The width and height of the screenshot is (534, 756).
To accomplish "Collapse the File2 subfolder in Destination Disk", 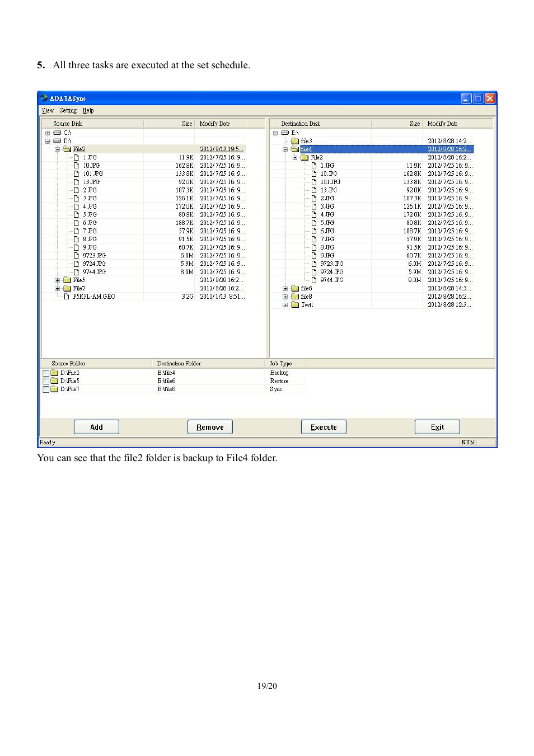I will click(x=295, y=158).
